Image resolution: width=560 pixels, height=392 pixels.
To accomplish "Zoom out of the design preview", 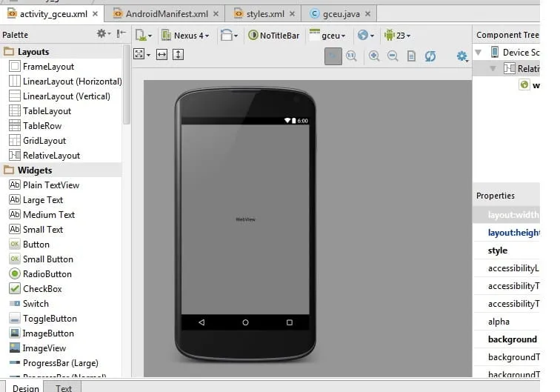I will point(393,56).
